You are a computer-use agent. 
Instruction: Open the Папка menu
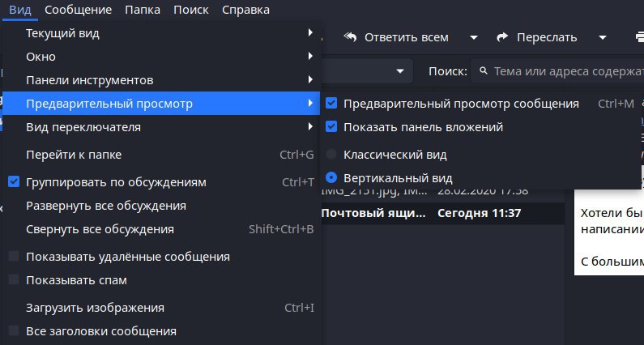pyautogui.click(x=143, y=10)
